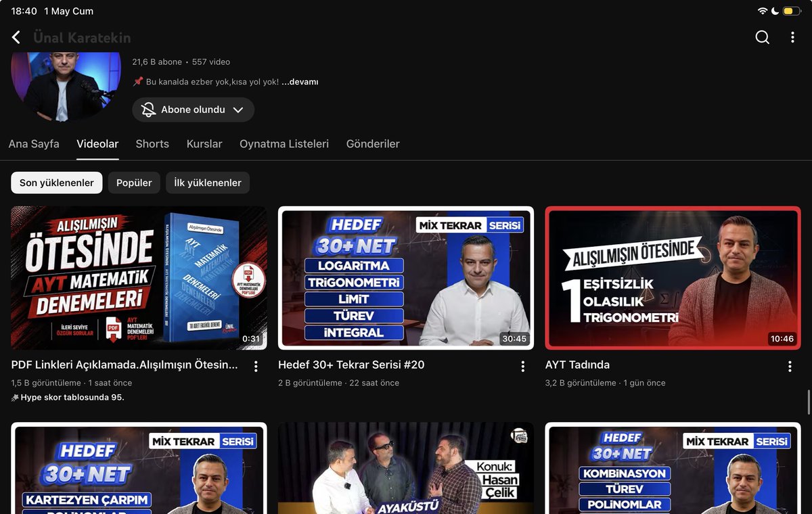Viewport: 812px width, 514px height.
Task: Tap the 0:31 duration badge
Action: click(x=251, y=339)
